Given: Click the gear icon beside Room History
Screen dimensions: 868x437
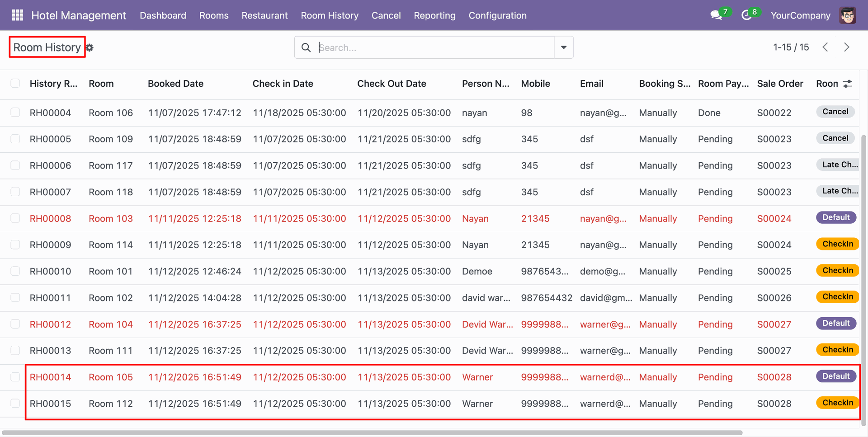Looking at the screenshot, I should [90, 47].
